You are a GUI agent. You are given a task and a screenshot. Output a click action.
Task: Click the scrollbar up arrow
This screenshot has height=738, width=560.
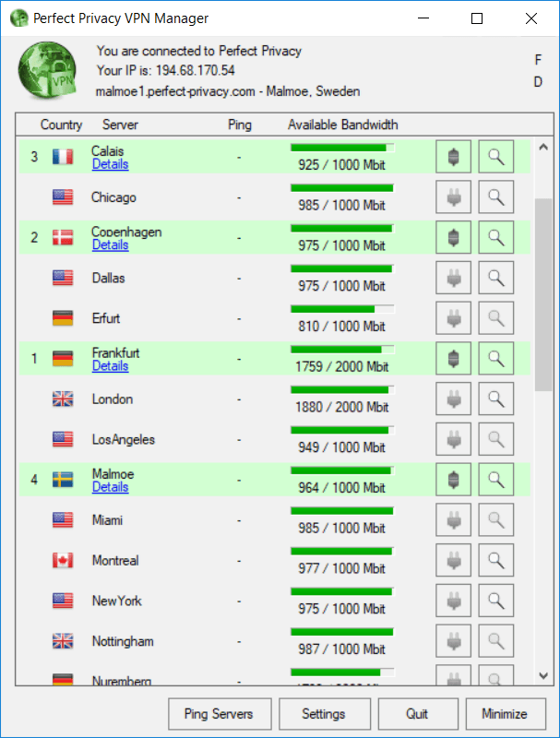coord(542,148)
